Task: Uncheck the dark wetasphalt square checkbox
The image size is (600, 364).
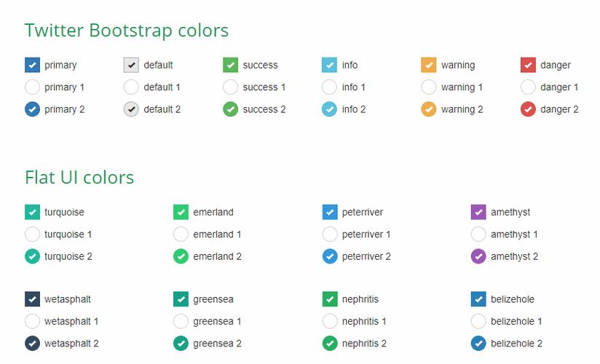Action: point(32,299)
